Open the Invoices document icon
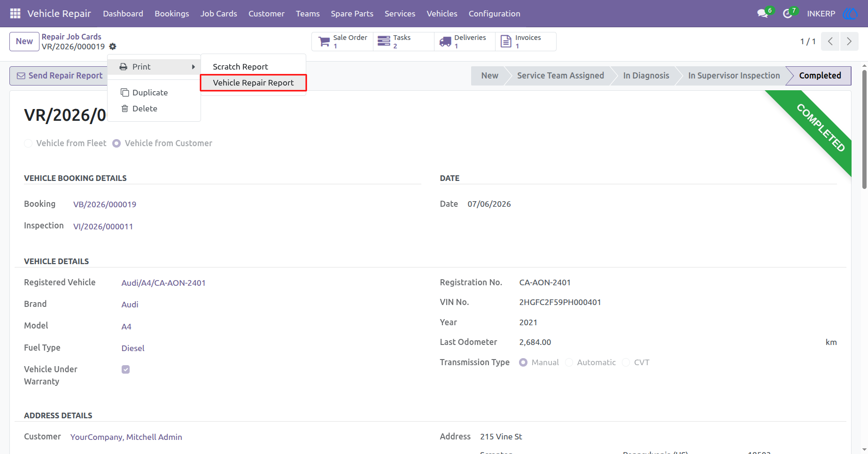868x454 pixels. tap(506, 41)
